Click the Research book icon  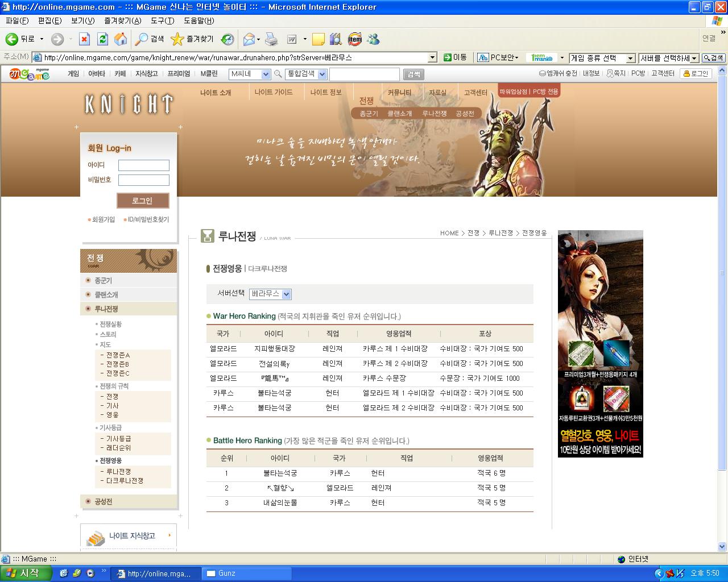(x=336, y=39)
